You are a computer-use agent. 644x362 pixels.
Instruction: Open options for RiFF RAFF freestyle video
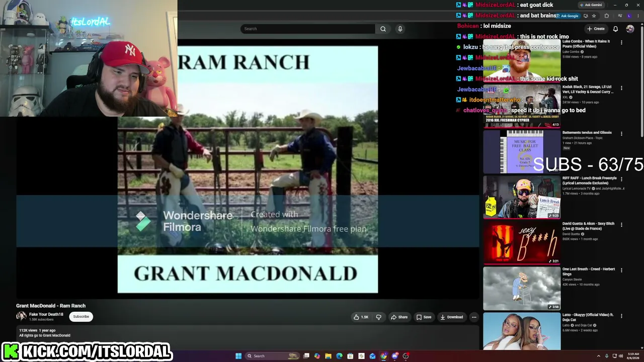(x=621, y=179)
